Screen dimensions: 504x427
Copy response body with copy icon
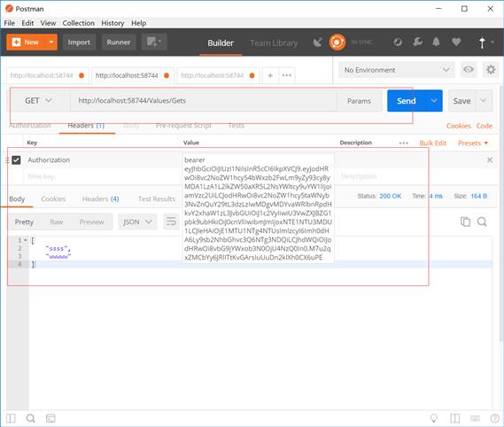[x=465, y=221]
